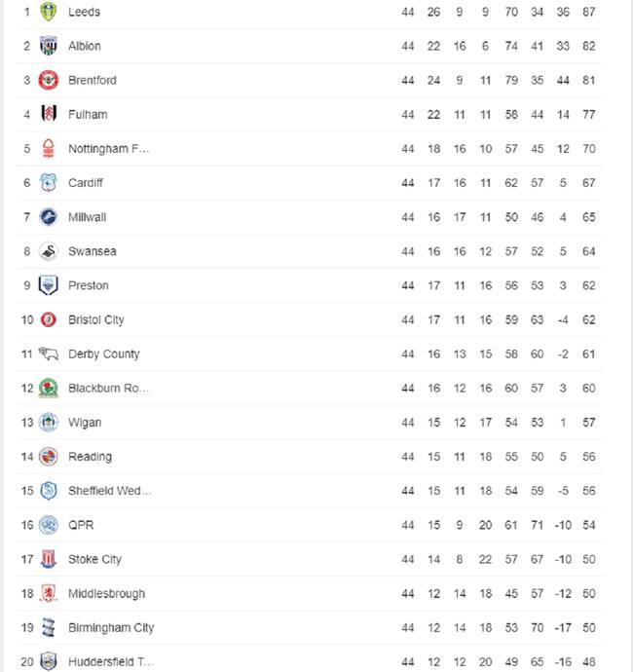Click the Derby County ram icon
The height and width of the screenshot is (672, 633).
(x=49, y=354)
